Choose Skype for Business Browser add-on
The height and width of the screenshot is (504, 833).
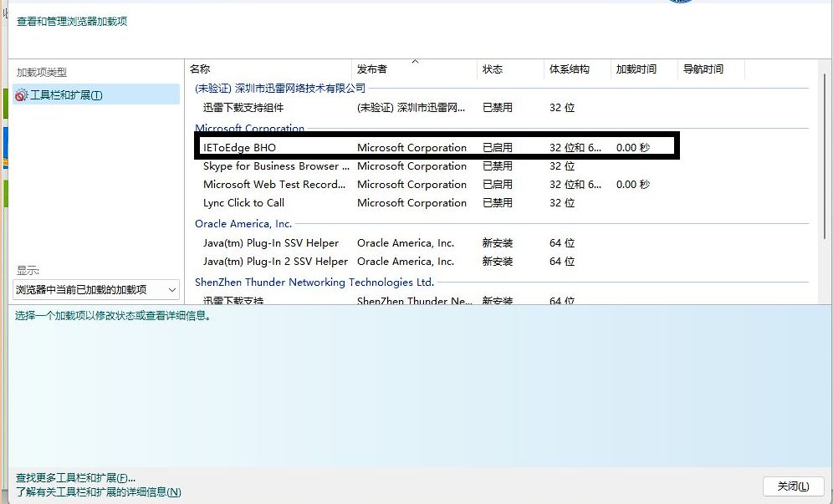270,166
